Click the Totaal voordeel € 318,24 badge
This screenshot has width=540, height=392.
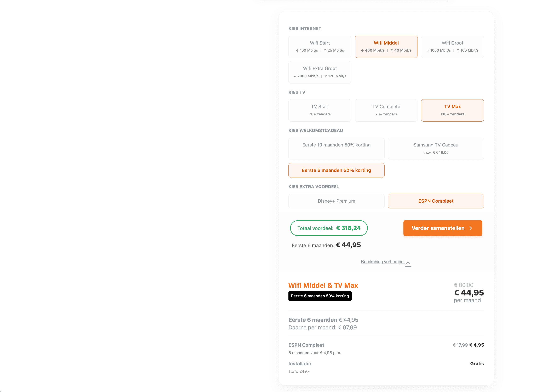click(329, 228)
